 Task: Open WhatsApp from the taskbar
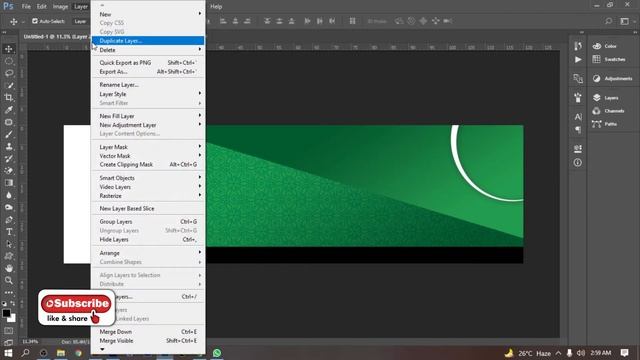pyautogui.click(x=217, y=353)
